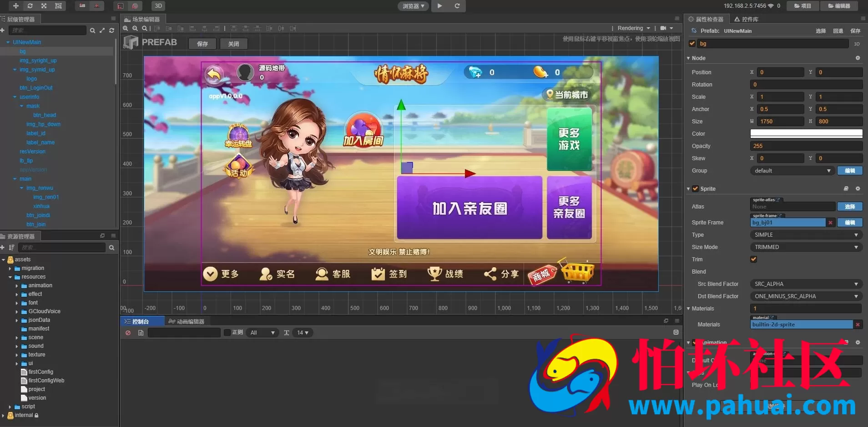Open the console log level All dropdown
This screenshot has width=868, height=427.
pyautogui.click(x=262, y=333)
